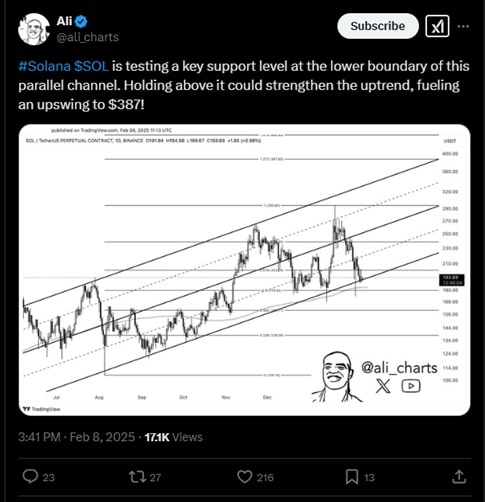This screenshot has height=502, width=485.
Task: Like the post with heart icon
Action: click(245, 477)
